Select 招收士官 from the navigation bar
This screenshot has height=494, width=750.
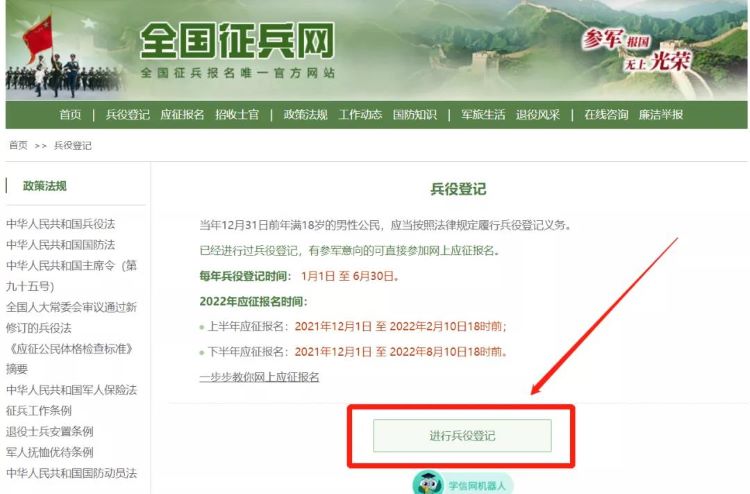click(x=237, y=115)
